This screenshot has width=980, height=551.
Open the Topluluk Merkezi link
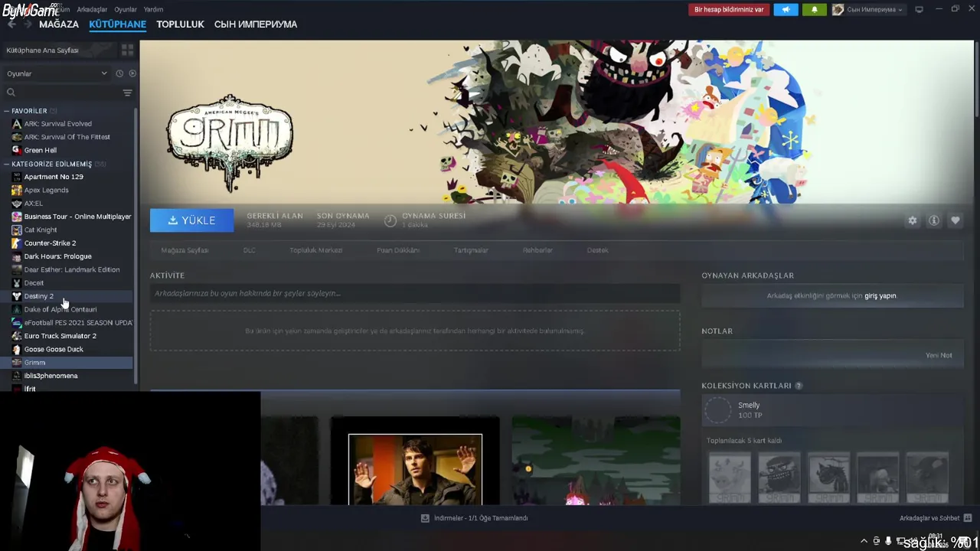coord(315,250)
